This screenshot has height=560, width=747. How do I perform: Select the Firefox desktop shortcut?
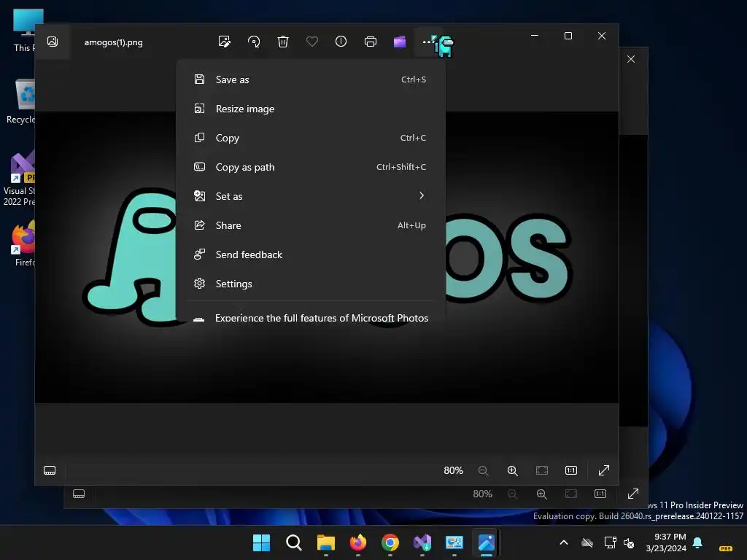pos(21,244)
